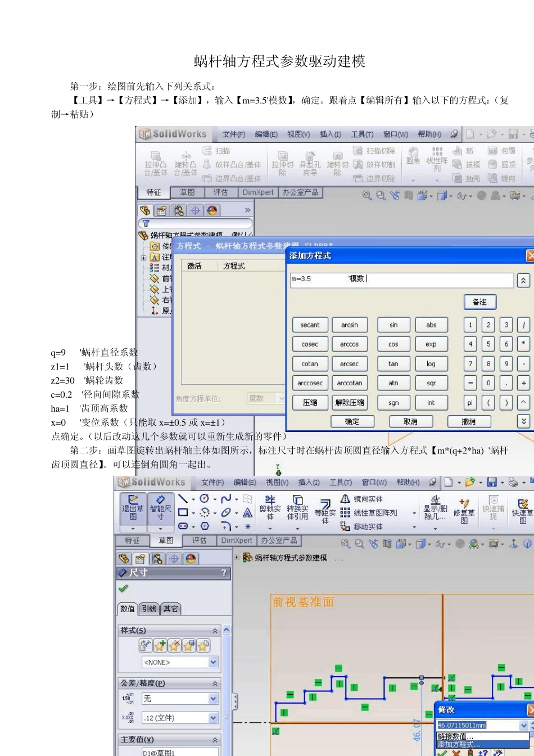
Task: Pick the Rectangle sketch tool
Action: [x=183, y=512]
